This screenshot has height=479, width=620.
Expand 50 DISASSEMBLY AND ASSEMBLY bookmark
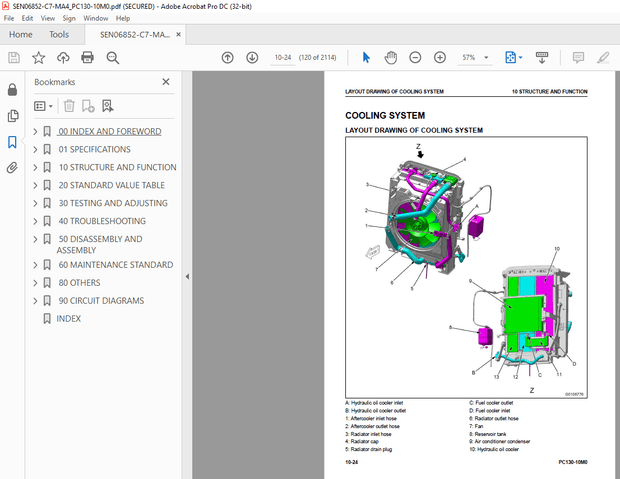(x=35, y=239)
